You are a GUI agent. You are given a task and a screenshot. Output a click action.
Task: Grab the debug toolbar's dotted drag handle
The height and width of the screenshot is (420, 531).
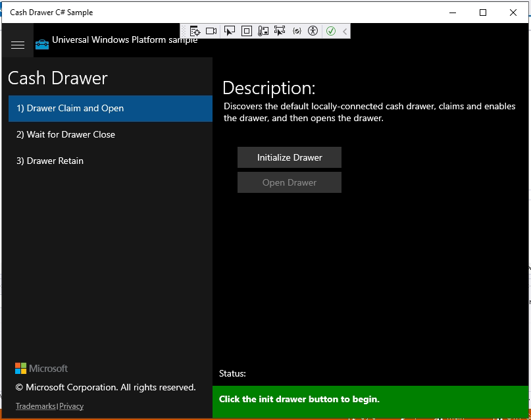pos(184,31)
